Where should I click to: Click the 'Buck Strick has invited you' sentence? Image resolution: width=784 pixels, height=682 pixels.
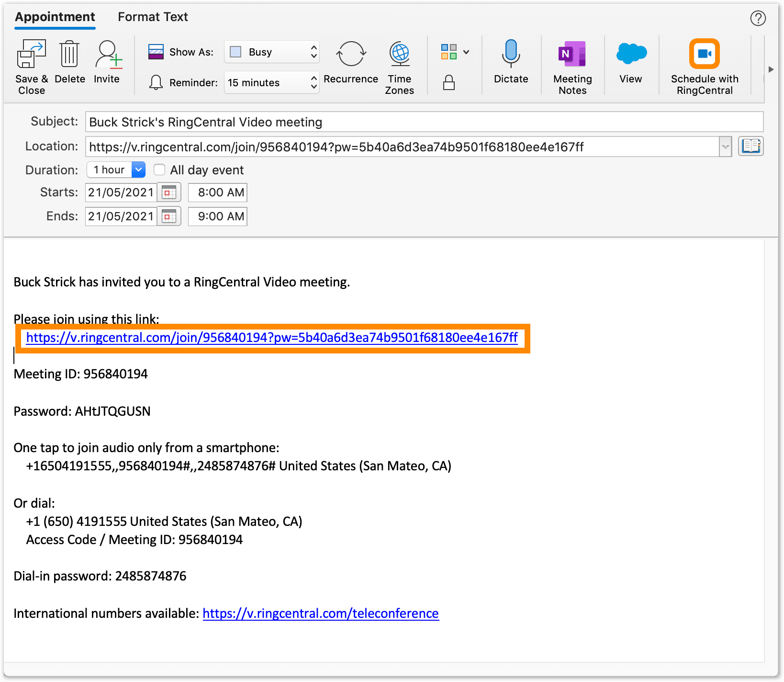(182, 282)
